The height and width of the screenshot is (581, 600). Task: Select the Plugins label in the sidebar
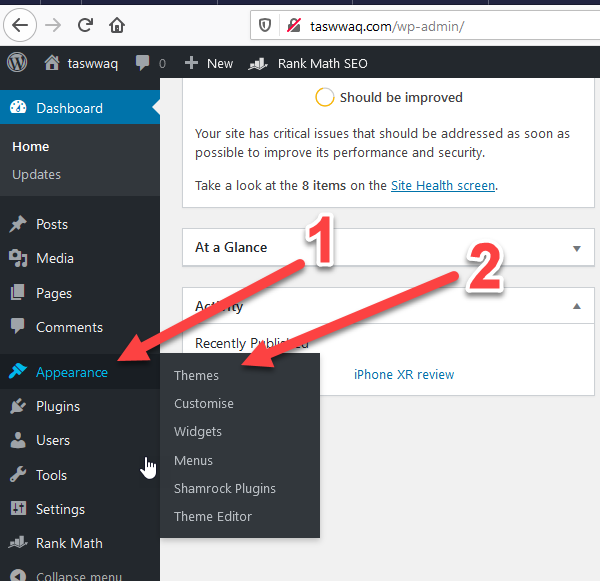coord(58,406)
